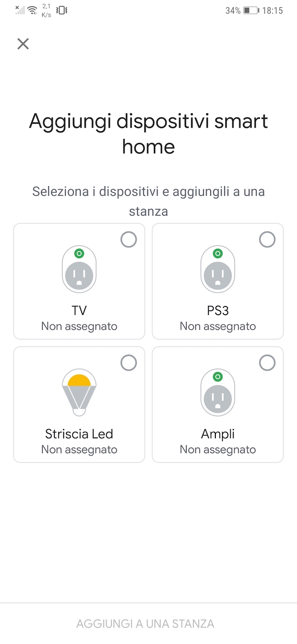The width and height of the screenshot is (297, 644).
Task: Select the Striscia Led radio button
Action: (x=129, y=363)
